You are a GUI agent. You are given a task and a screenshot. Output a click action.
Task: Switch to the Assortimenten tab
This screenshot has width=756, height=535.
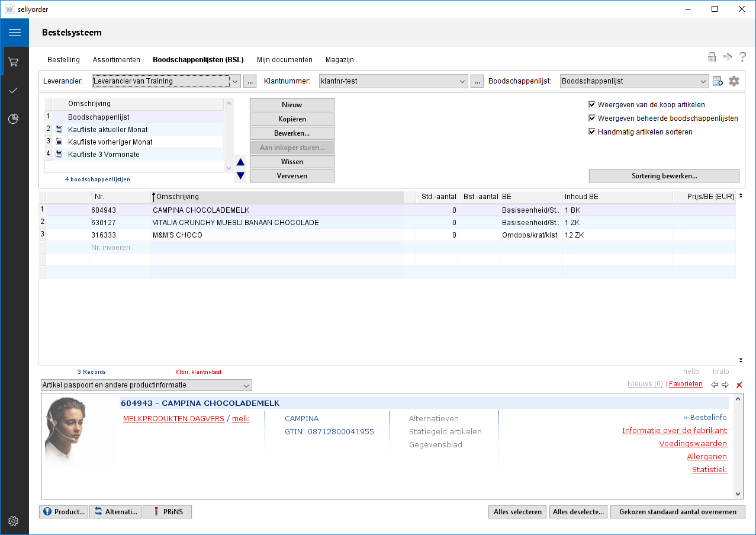tap(116, 60)
